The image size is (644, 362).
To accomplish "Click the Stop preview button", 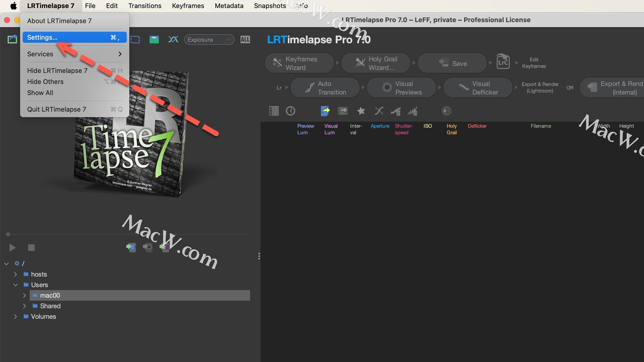I will tap(31, 248).
